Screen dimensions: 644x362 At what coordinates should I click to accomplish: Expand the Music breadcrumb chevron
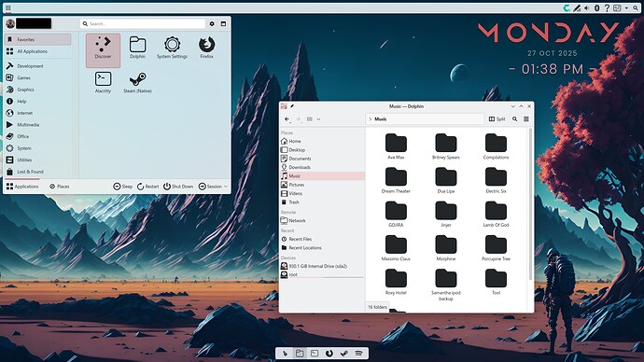(370, 119)
